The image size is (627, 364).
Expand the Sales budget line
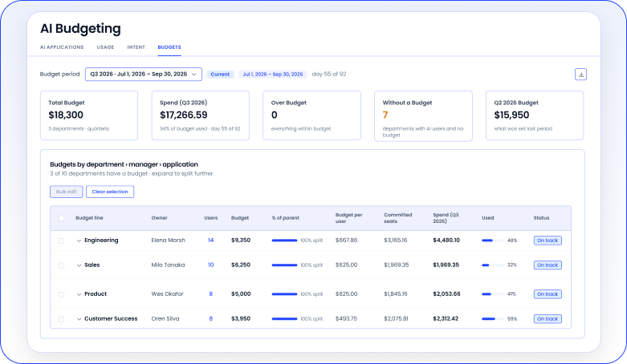click(x=79, y=265)
